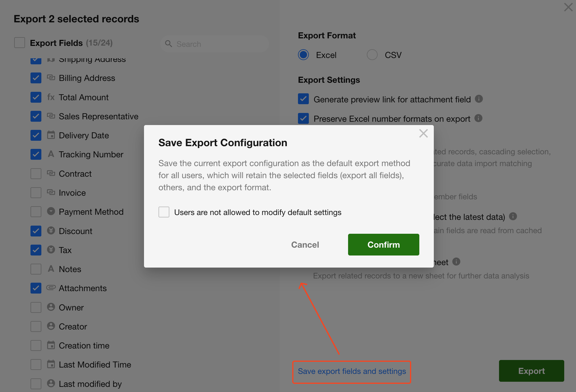
Task: Click the magnifier icon in the search box
Action: pyautogui.click(x=168, y=44)
